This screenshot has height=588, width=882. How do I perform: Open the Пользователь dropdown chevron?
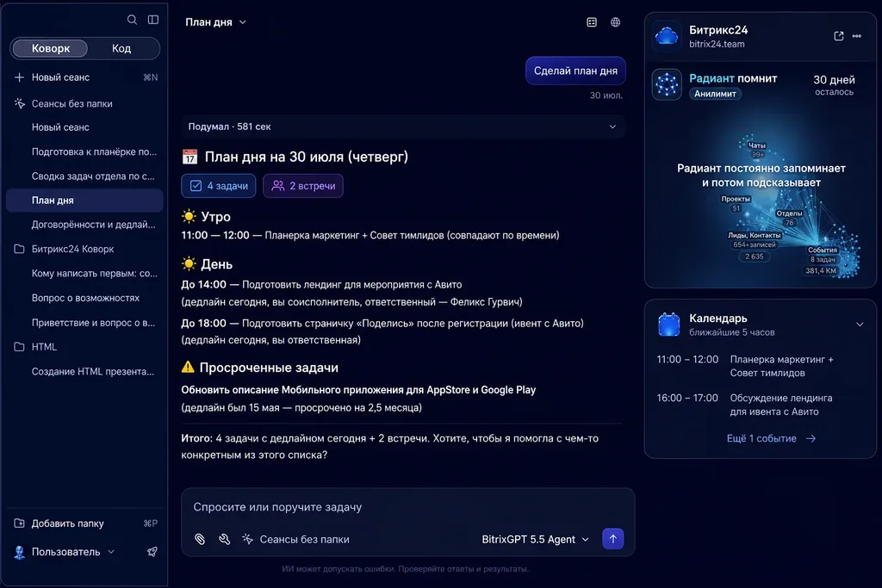[x=111, y=552]
